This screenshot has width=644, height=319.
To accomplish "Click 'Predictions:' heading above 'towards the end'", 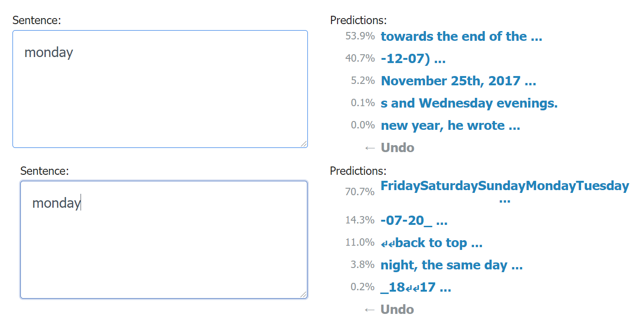I will point(358,20).
